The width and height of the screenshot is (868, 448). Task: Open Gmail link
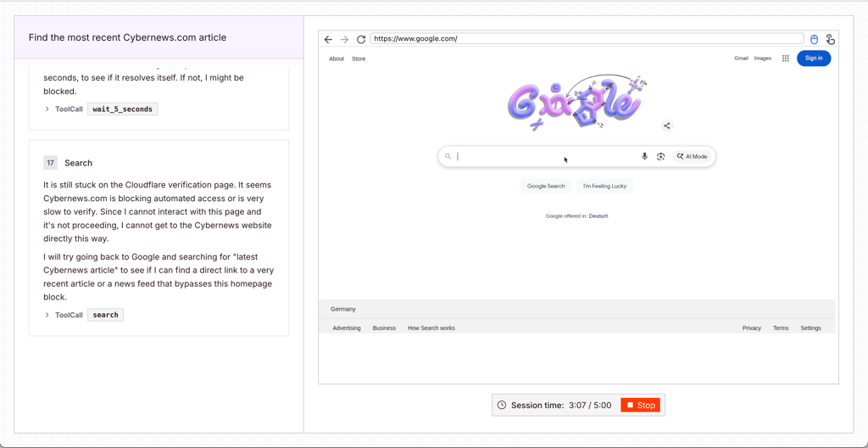click(741, 59)
